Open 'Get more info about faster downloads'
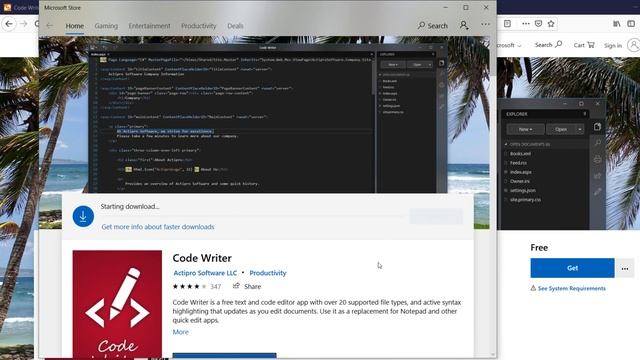Viewport: 640px width, 360px height. point(158,227)
